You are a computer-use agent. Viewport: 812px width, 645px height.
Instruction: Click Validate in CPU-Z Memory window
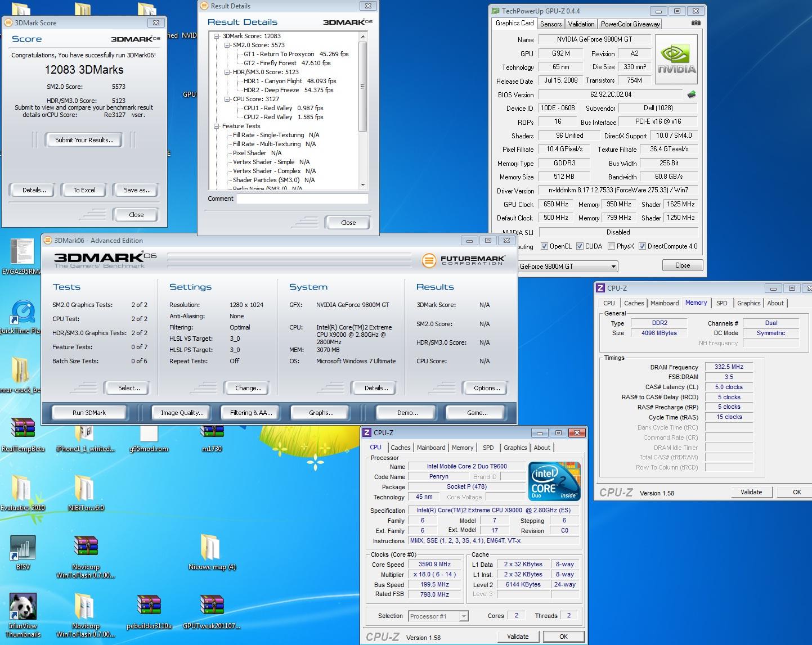(751, 492)
